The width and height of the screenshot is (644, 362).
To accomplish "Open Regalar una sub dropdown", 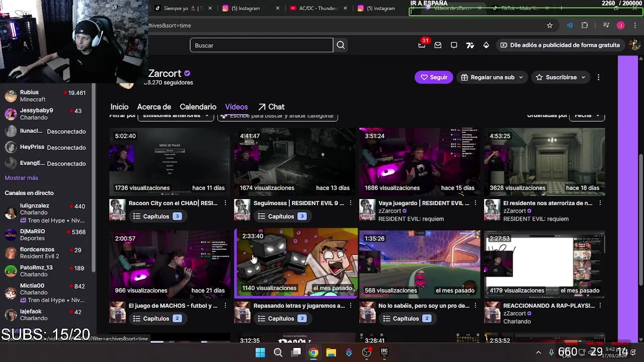I will point(492,77).
